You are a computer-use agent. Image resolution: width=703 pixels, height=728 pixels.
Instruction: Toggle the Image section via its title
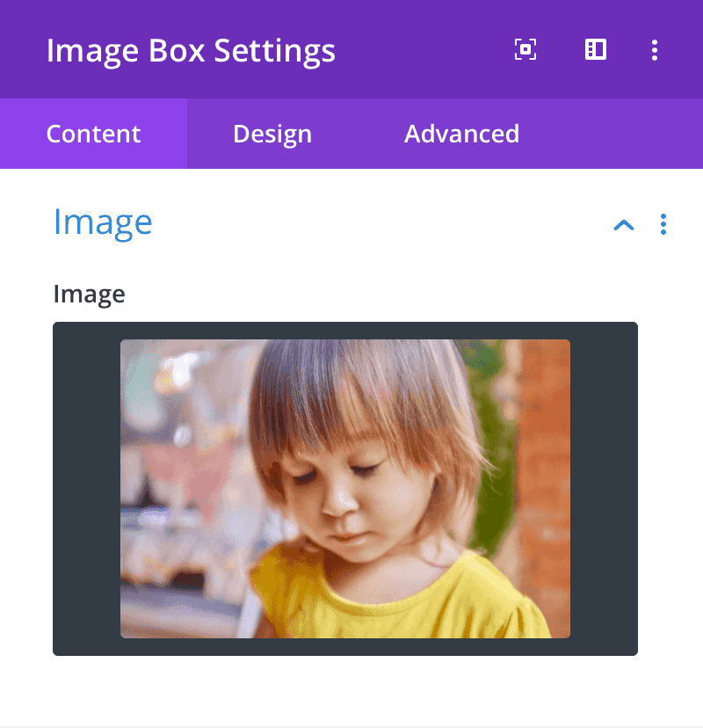click(x=103, y=222)
